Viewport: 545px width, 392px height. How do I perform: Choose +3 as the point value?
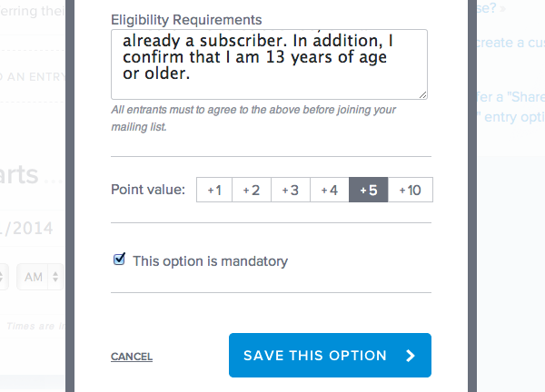(x=291, y=190)
